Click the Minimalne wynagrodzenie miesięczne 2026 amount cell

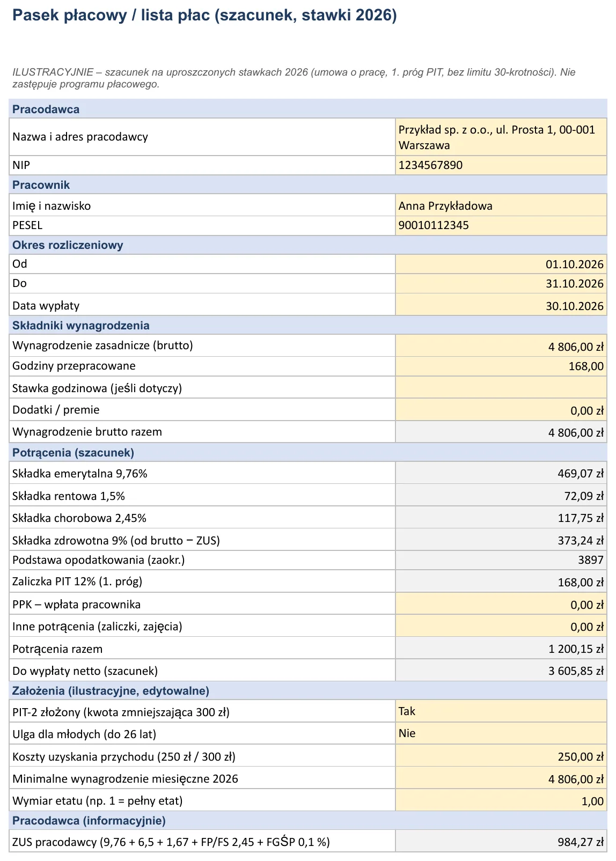point(501,778)
